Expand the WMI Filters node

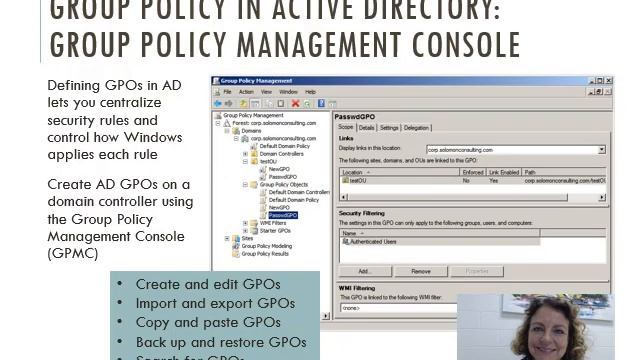tap(245, 223)
